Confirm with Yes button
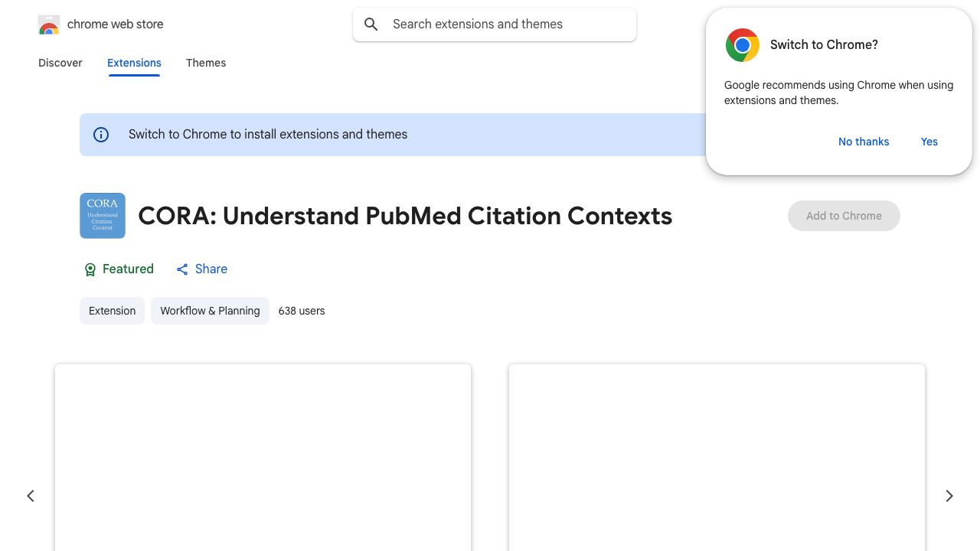 tap(929, 142)
